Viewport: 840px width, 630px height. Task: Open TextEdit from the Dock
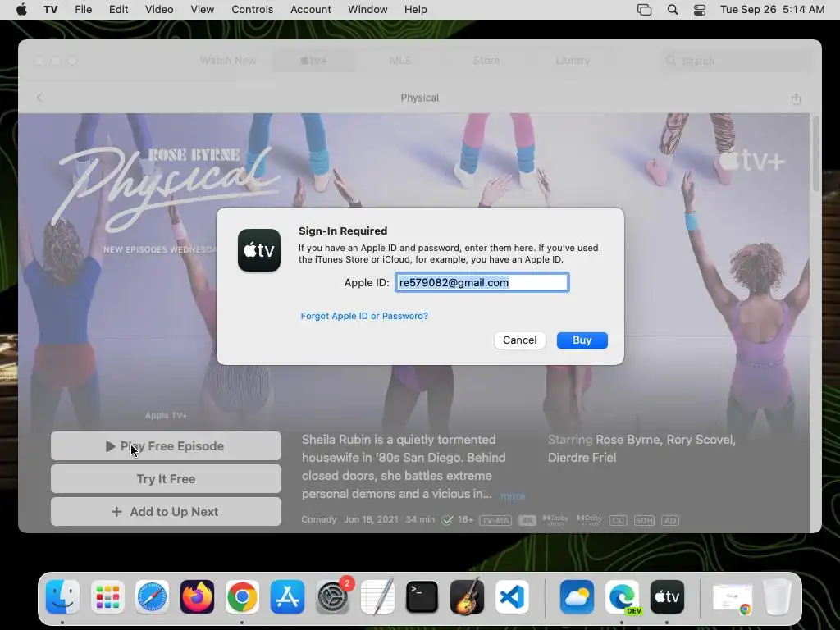coord(377,596)
